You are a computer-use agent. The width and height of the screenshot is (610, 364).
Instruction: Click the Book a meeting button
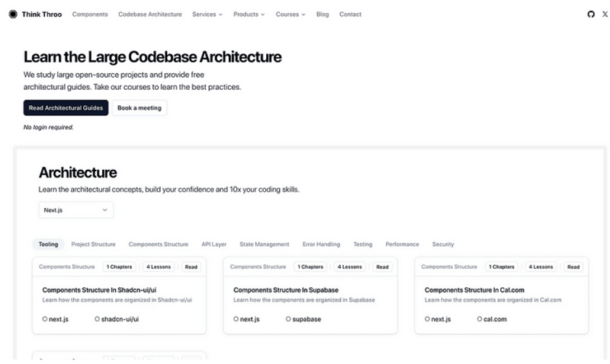click(x=140, y=108)
